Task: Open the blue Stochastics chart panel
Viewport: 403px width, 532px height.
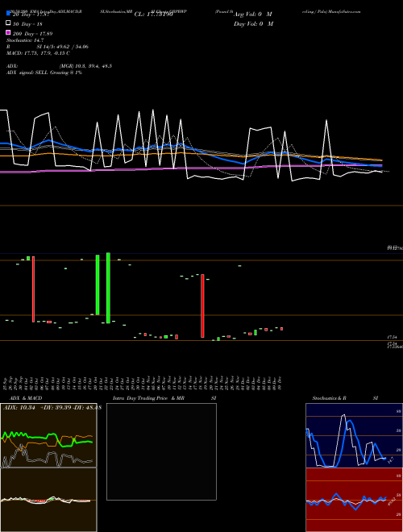Action: (x=354, y=435)
